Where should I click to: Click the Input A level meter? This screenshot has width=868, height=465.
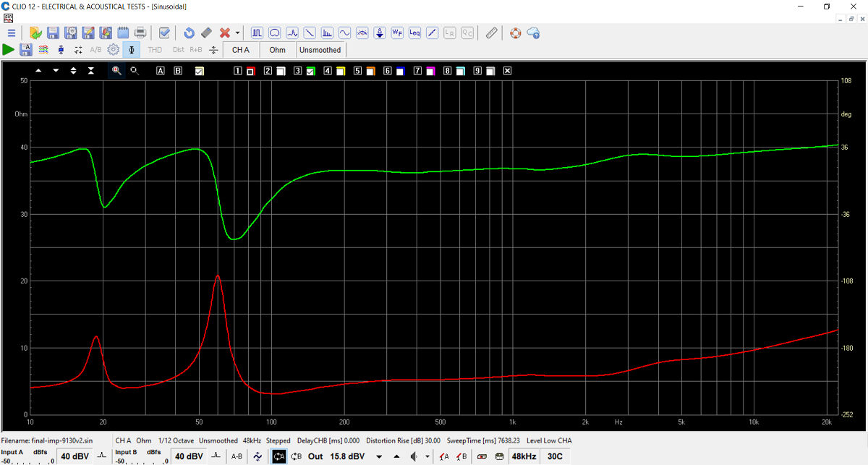pyautogui.click(x=26, y=461)
